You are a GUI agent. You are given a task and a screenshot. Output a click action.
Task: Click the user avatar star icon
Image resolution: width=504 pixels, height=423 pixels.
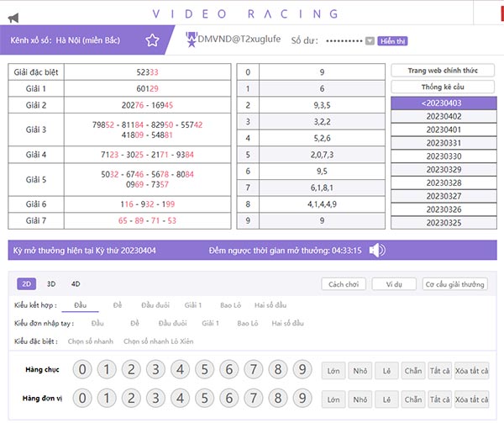pos(191,39)
